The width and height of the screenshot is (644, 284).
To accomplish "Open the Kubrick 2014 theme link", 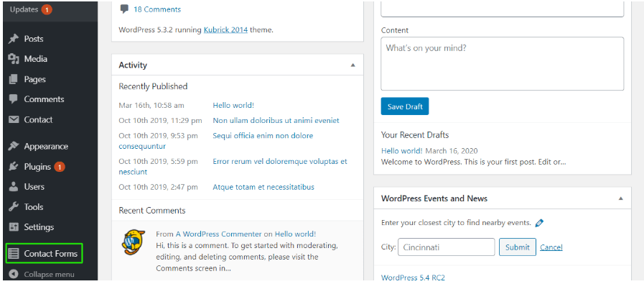I will pos(225,30).
